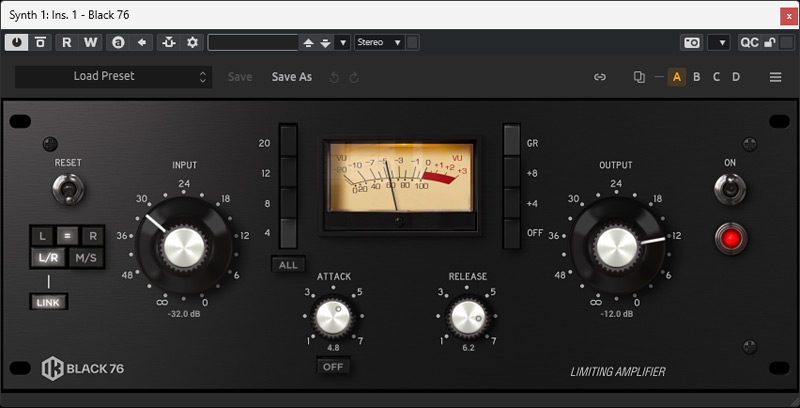This screenshot has width=800, height=408.
Task: Click the chain link icon beside presets
Action: pos(600,77)
